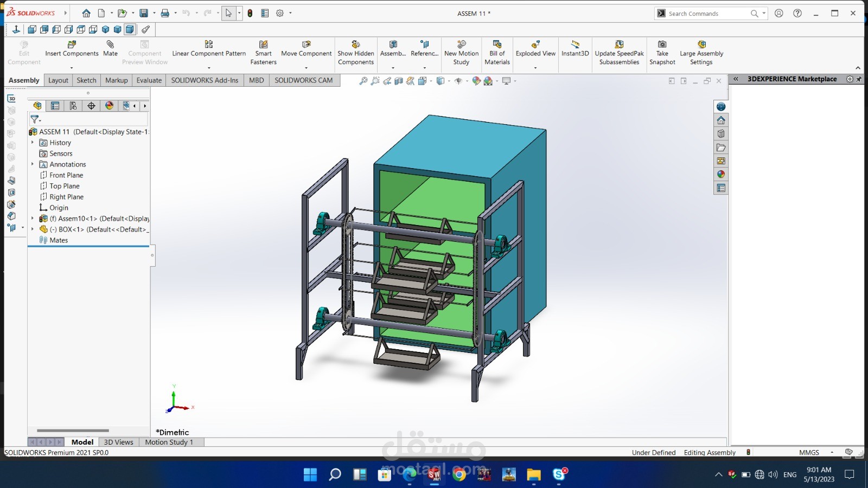Viewport: 868px width, 488px height.
Task: Click the Insert Components tool
Action: coord(72,49)
